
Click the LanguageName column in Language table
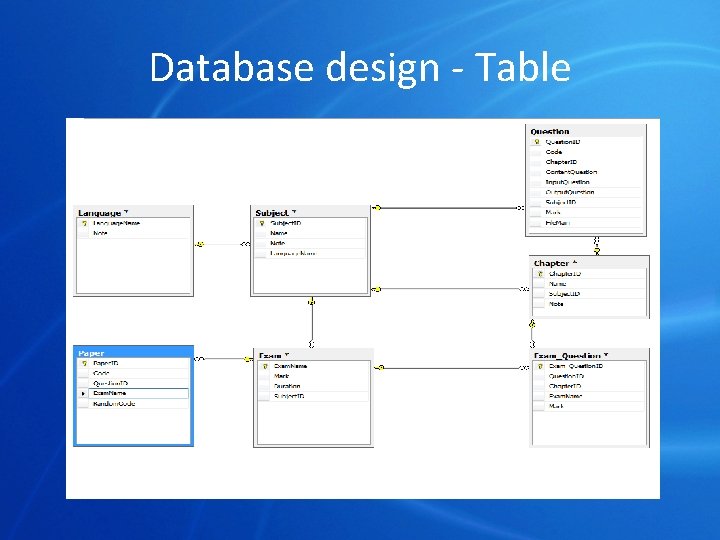pyautogui.click(x=134, y=224)
